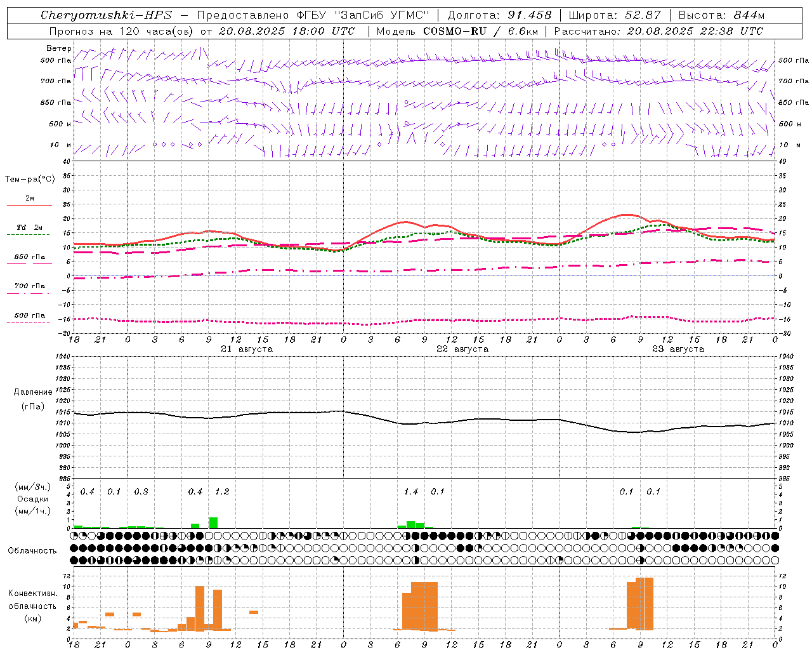Select the 'Прогноз на 120 часа(ов)' forecast line
This screenshot has height=650, width=812.
[x=202, y=31]
